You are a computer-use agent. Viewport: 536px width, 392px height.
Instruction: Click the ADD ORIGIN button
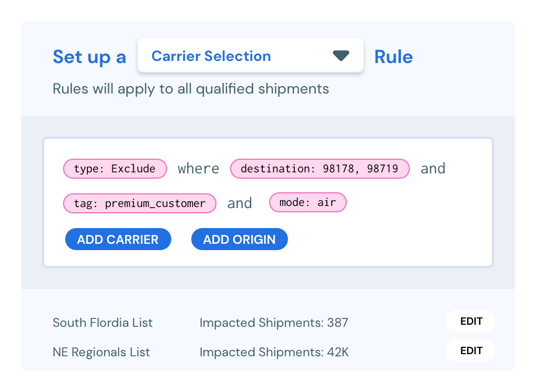pyautogui.click(x=239, y=239)
